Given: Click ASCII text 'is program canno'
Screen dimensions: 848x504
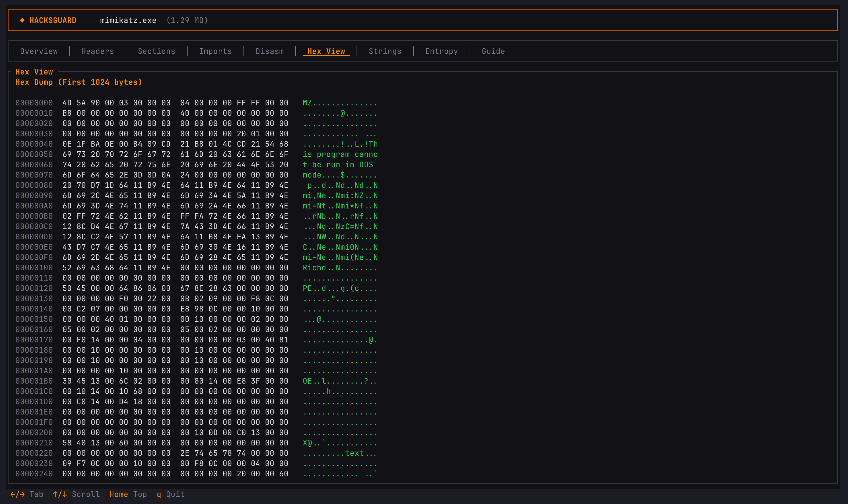Looking at the screenshot, I should pyautogui.click(x=340, y=155).
